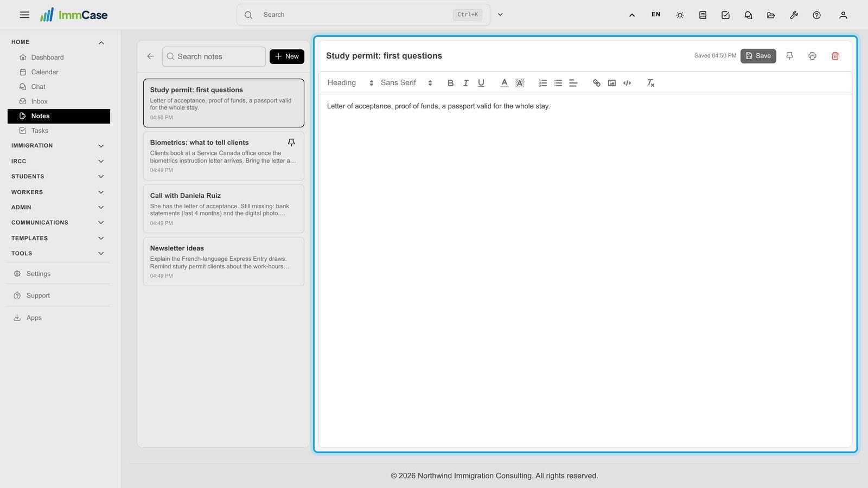Save the note with the Save button
Viewport: 868px width, 488px height.
coord(758,56)
